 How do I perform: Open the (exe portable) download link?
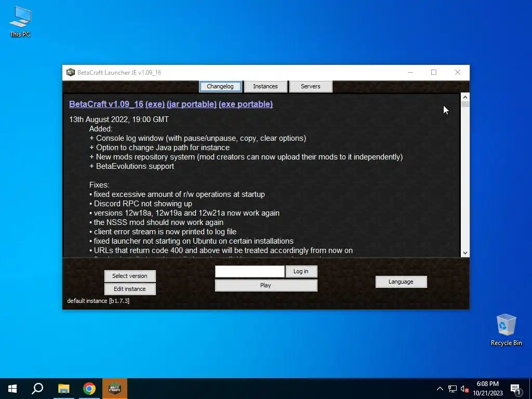[x=246, y=104]
